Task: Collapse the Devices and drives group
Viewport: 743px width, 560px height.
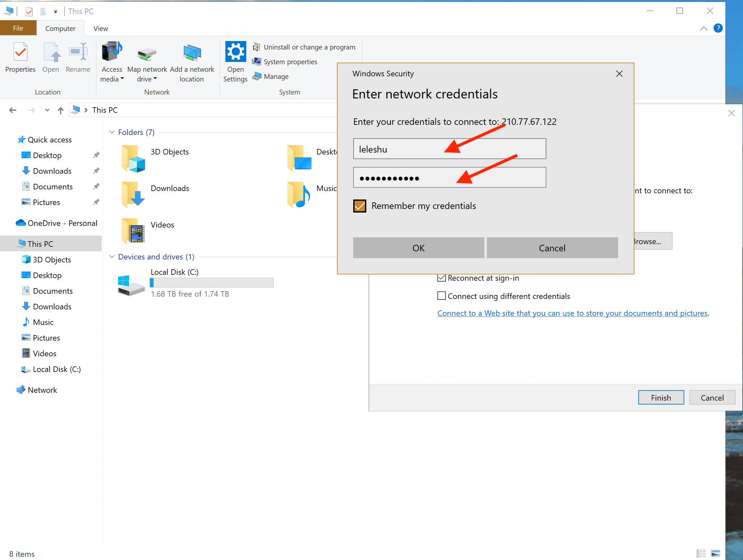Action: click(112, 257)
